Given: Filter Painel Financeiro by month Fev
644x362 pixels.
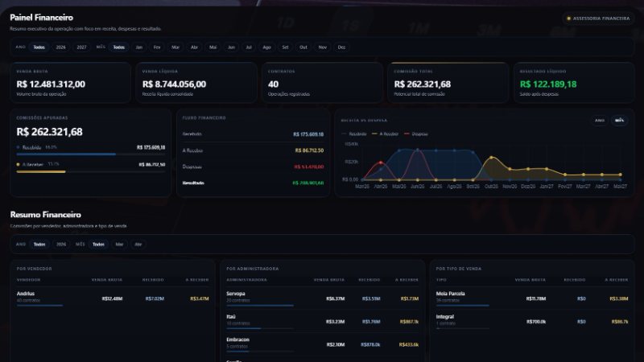Looking at the screenshot, I should (x=157, y=47).
